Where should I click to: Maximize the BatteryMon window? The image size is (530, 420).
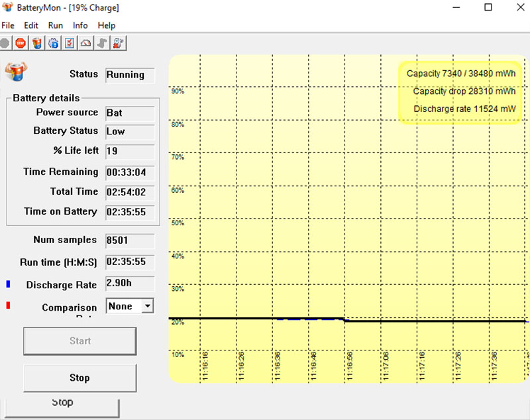(x=488, y=7)
